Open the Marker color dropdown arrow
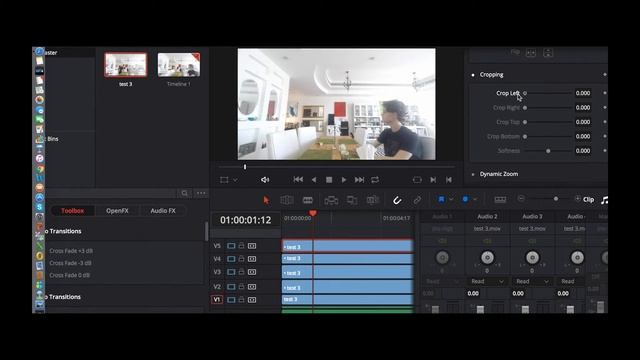The width and height of the screenshot is (640, 360). click(475, 199)
